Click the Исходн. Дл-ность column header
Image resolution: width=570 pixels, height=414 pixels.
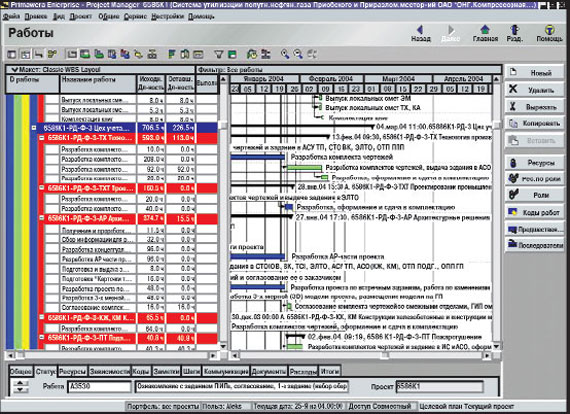150,84
